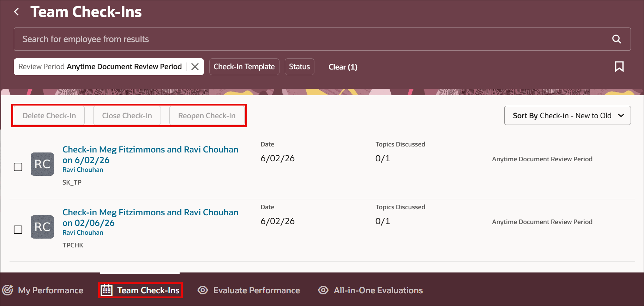Edit the Review Period filter chip
Viewport: 644px width, 306px height.
coord(100,67)
